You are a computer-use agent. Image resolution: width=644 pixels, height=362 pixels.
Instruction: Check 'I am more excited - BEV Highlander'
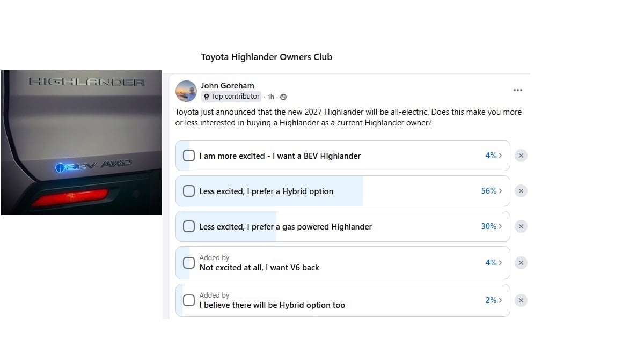point(189,156)
